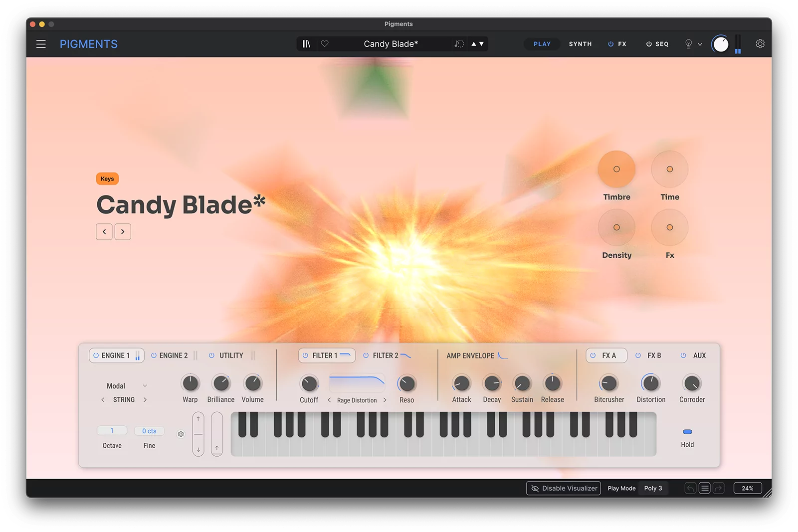
Task: Enable the FX A power toggle
Action: coord(594,355)
